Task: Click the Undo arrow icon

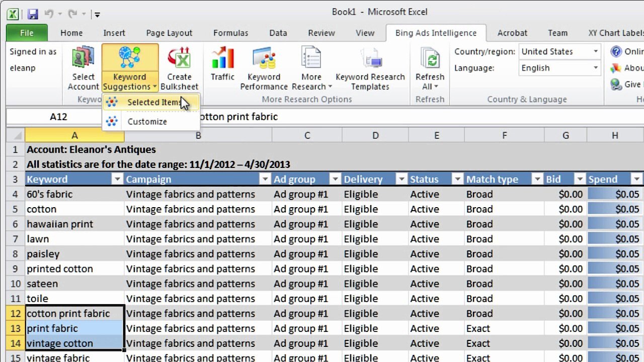Action: pos(49,14)
